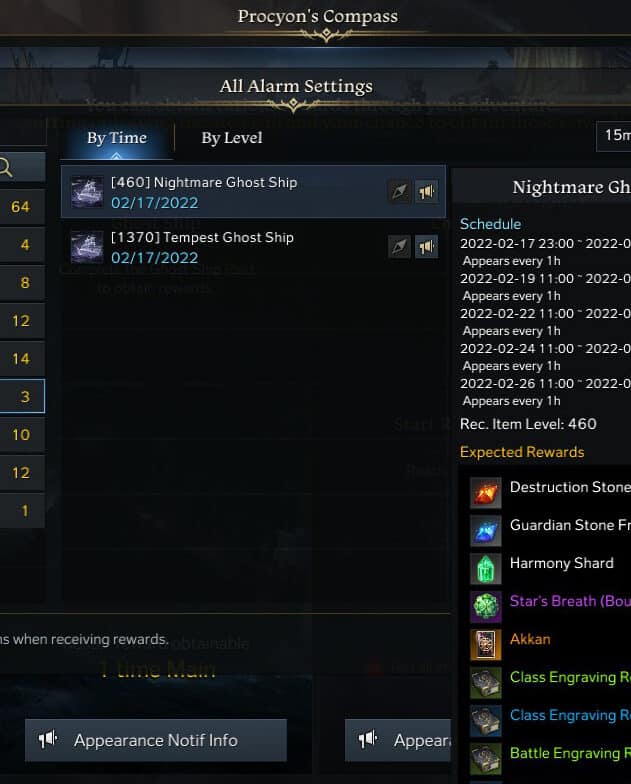The image size is (631, 784).
Task: Click the Star's Breath reward icon
Action: point(486,606)
